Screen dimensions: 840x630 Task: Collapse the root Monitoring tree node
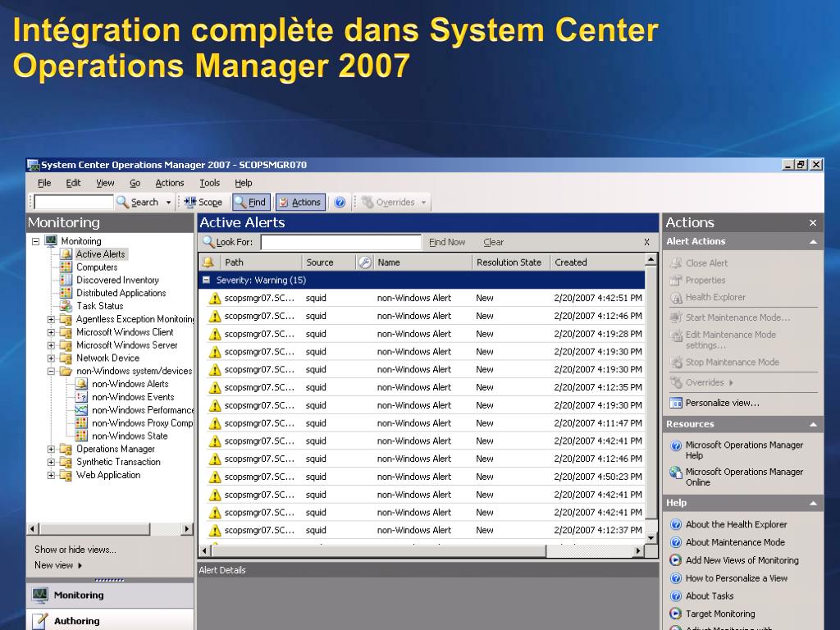(35, 241)
